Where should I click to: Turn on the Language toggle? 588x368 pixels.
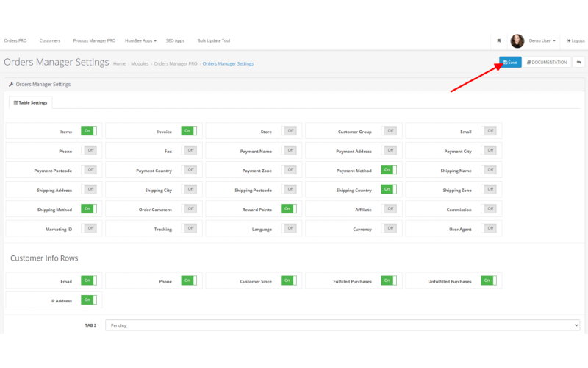point(289,228)
